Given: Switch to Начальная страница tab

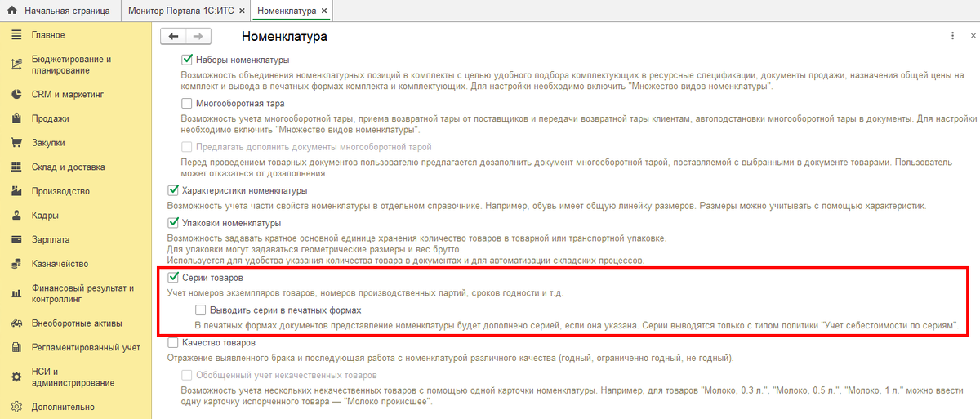Looking at the screenshot, I should pyautogui.click(x=61, y=11).
